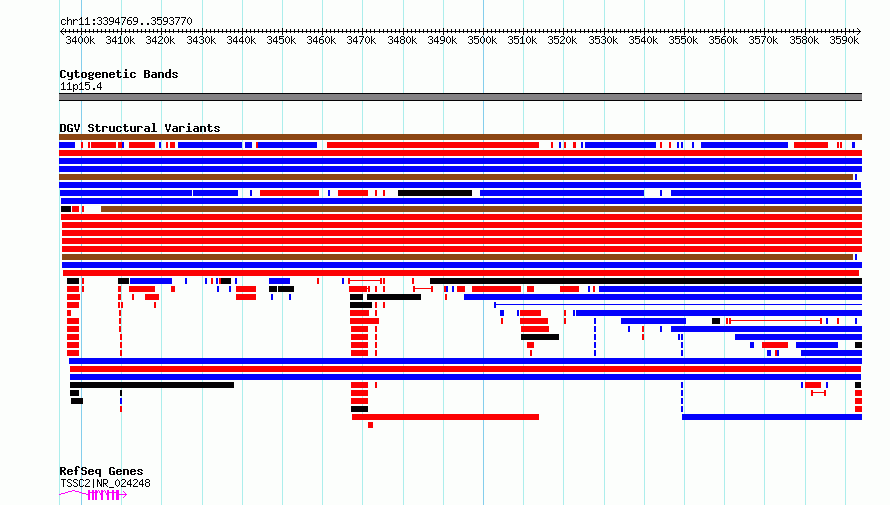This screenshot has width=890, height=505.
Task: Click the 3590k ruler label
Action: pyautogui.click(x=844, y=40)
